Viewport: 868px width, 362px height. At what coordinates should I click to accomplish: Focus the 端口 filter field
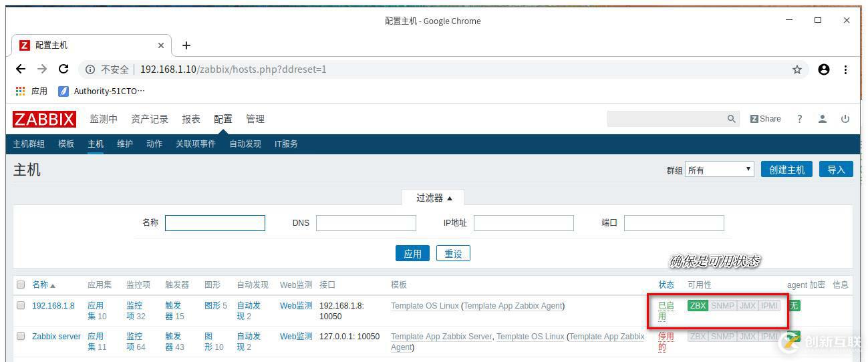coord(674,222)
